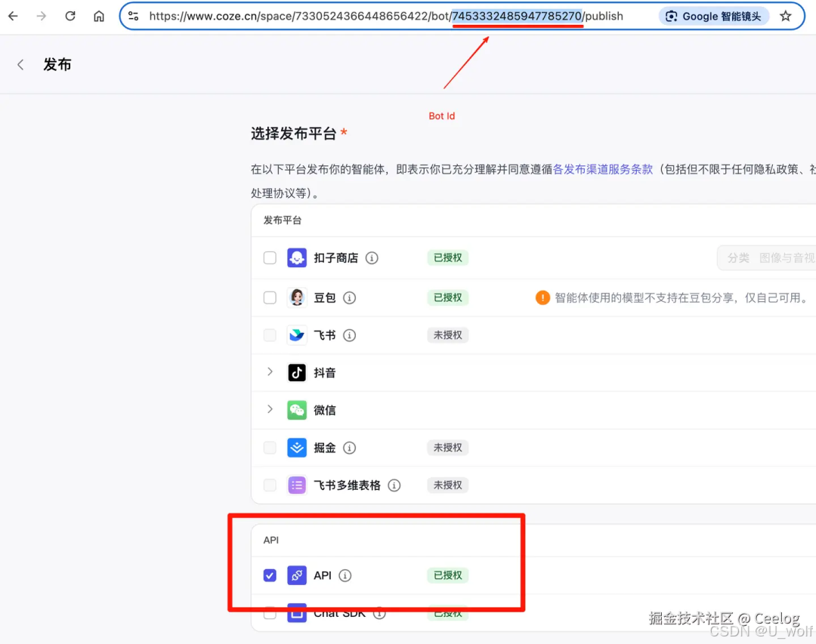Show info for API
The width and height of the screenshot is (816, 644).
coord(345,575)
